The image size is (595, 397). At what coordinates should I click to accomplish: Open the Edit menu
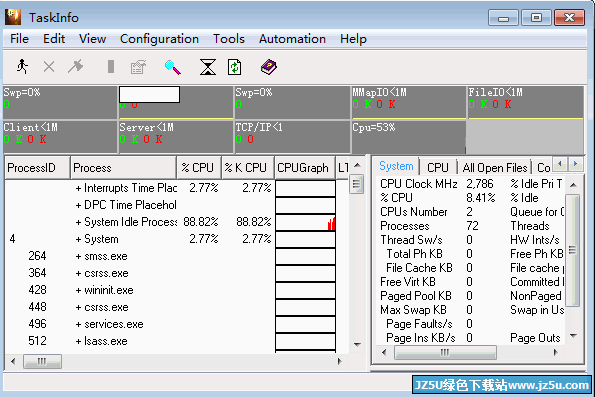(x=54, y=39)
